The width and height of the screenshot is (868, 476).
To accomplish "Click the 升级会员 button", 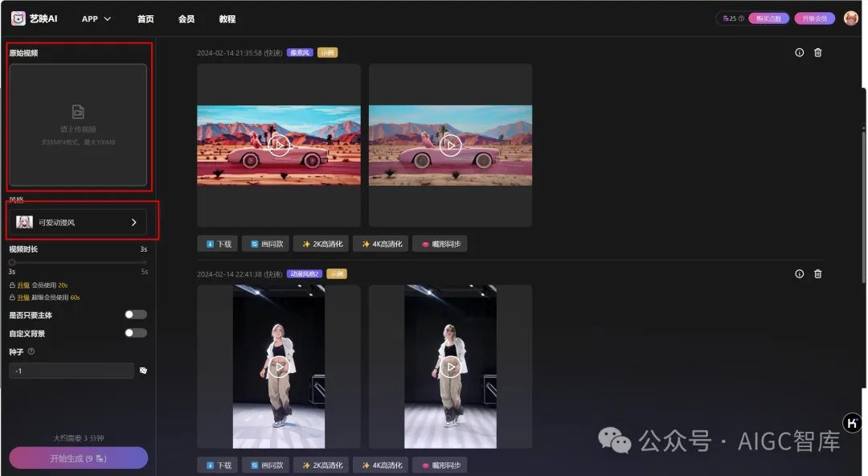I will [x=814, y=18].
